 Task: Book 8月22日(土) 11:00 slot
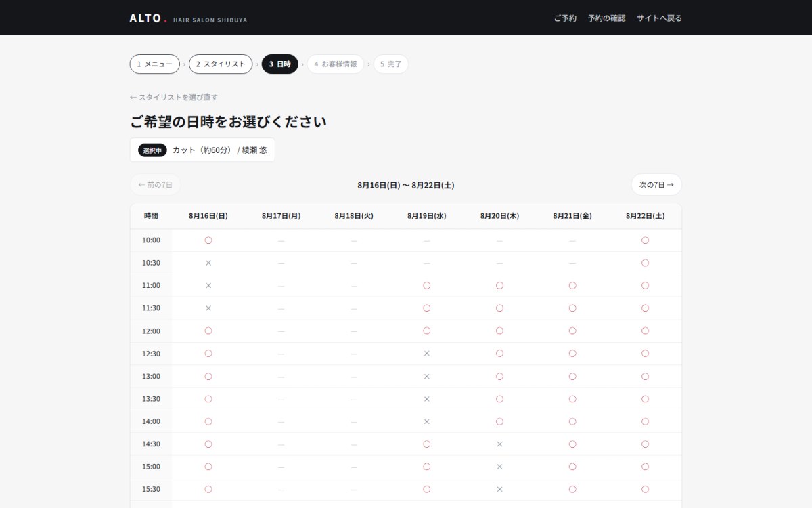pyautogui.click(x=645, y=285)
